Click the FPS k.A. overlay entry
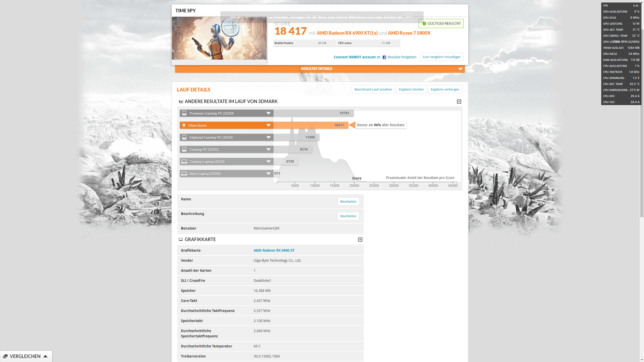Screen dimensions: 644x362 coord(621,6)
